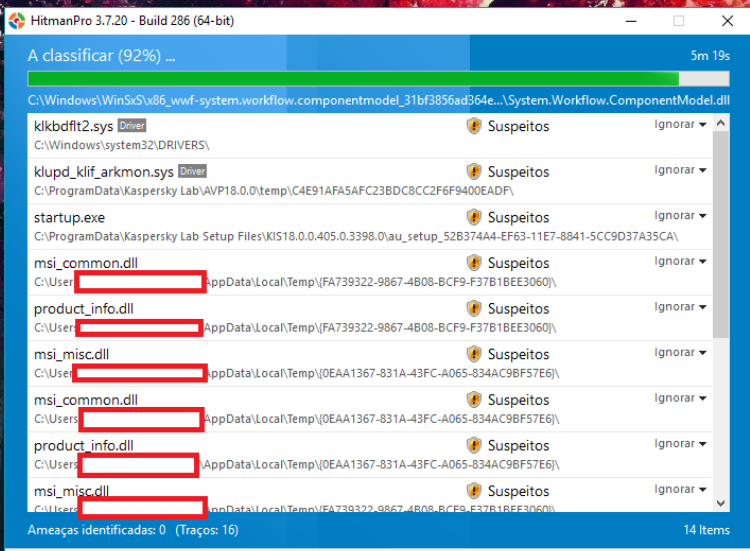Image resolution: width=750 pixels, height=551 pixels.
Task: Select msi_misc.dll name above the 0EAA1367 path
Action: [71, 354]
